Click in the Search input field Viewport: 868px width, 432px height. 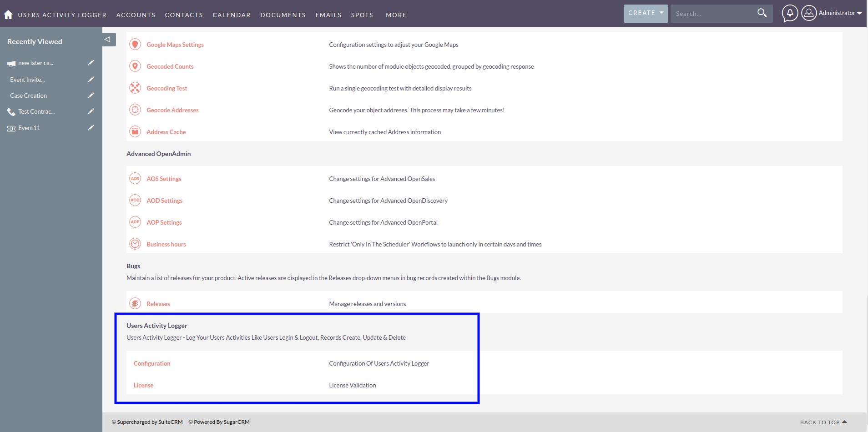[712, 14]
